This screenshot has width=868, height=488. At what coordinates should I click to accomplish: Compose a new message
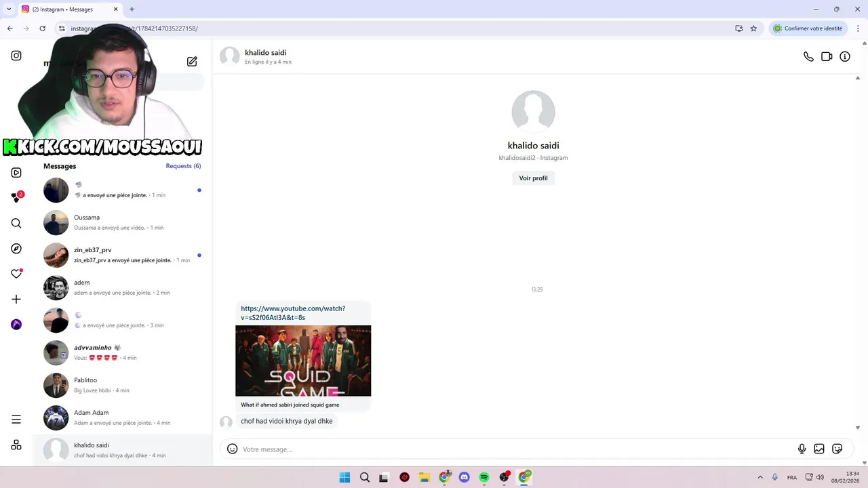click(x=192, y=62)
